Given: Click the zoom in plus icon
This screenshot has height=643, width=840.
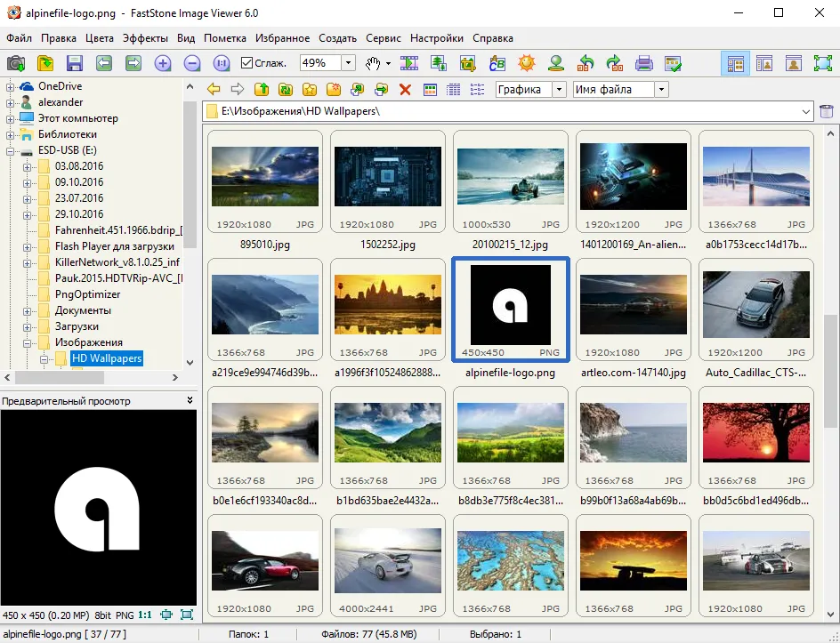Looking at the screenshot, I should [x=163, y=63].
